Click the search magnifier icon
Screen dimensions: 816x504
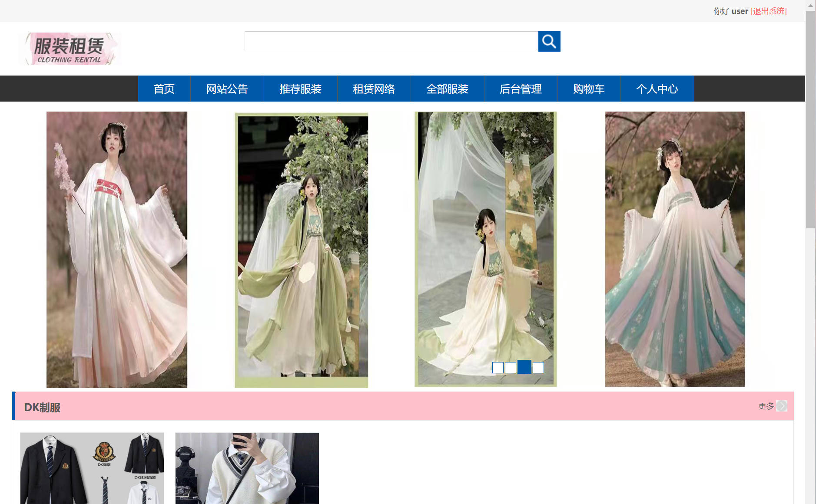[x=549, y=41]
